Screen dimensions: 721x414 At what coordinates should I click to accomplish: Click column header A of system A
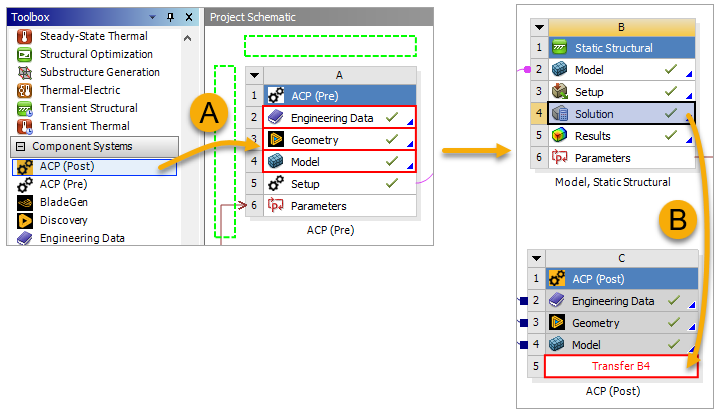pos(339,75)
